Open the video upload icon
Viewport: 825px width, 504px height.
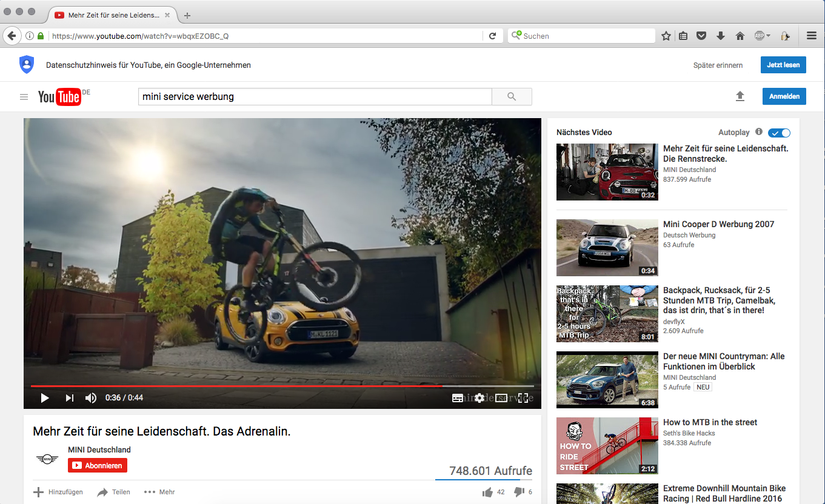[x=740, y=96]
